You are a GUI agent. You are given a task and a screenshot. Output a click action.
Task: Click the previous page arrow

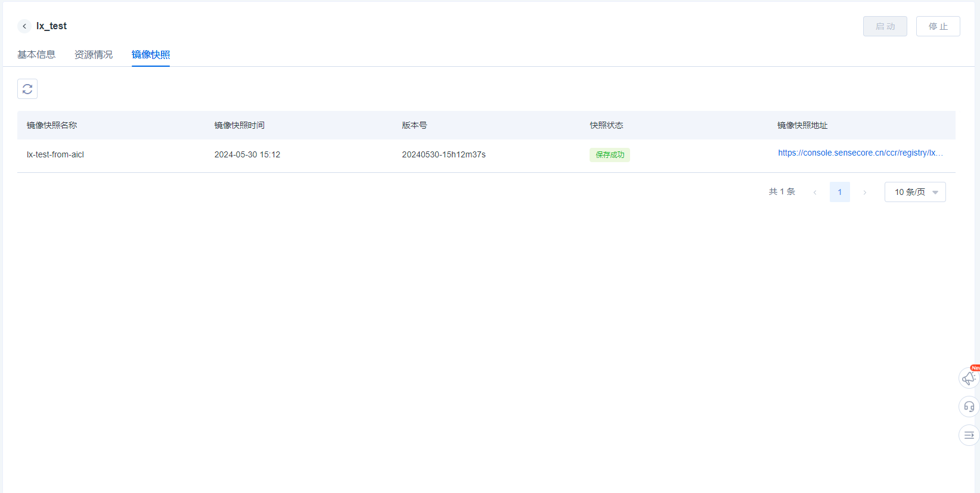pos(815,192)
